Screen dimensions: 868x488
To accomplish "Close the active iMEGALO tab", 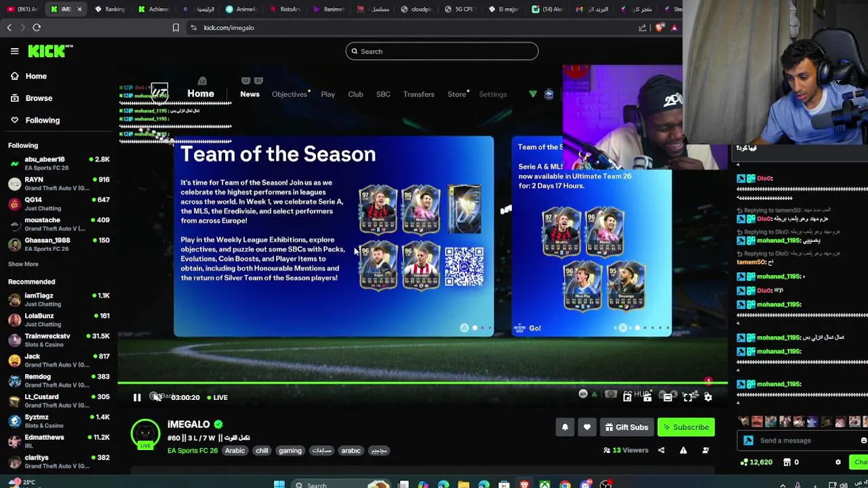I will (x=79, y=9).
